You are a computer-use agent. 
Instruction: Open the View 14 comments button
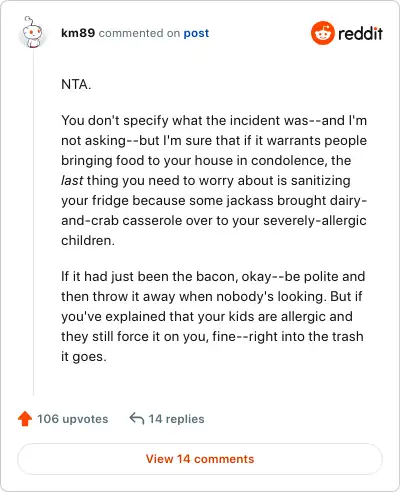(x=200, y=459)
